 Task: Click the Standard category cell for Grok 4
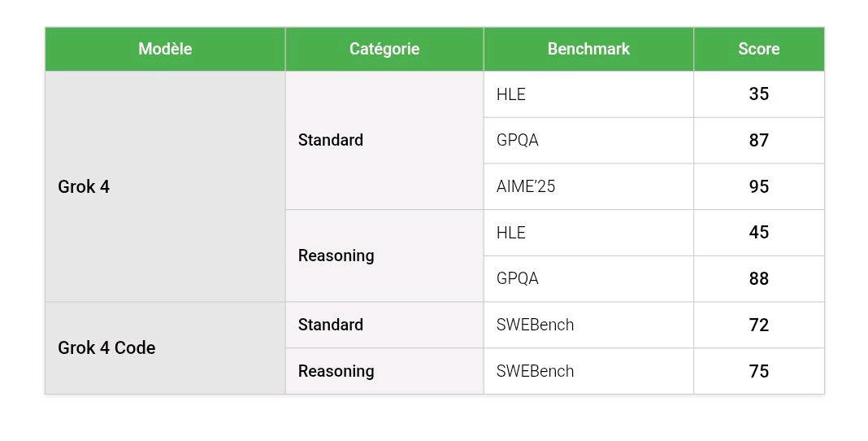pos(331,140)
